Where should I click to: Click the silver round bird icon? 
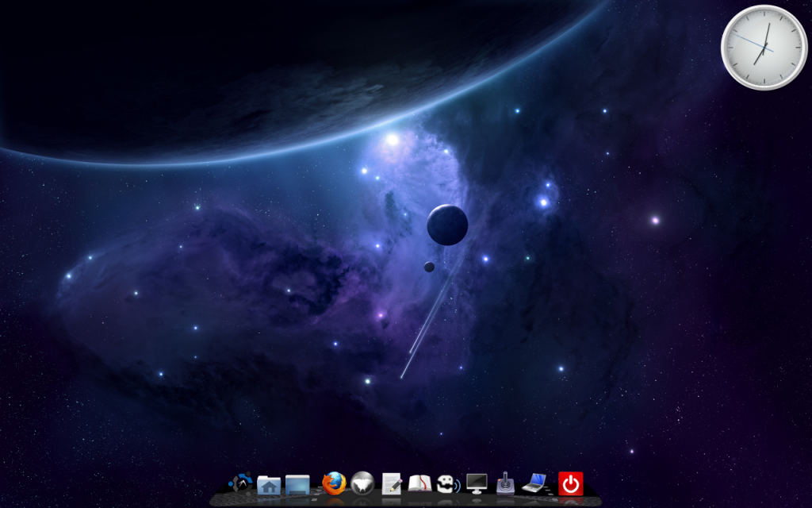pyautogui.click(x=362, y=483)
